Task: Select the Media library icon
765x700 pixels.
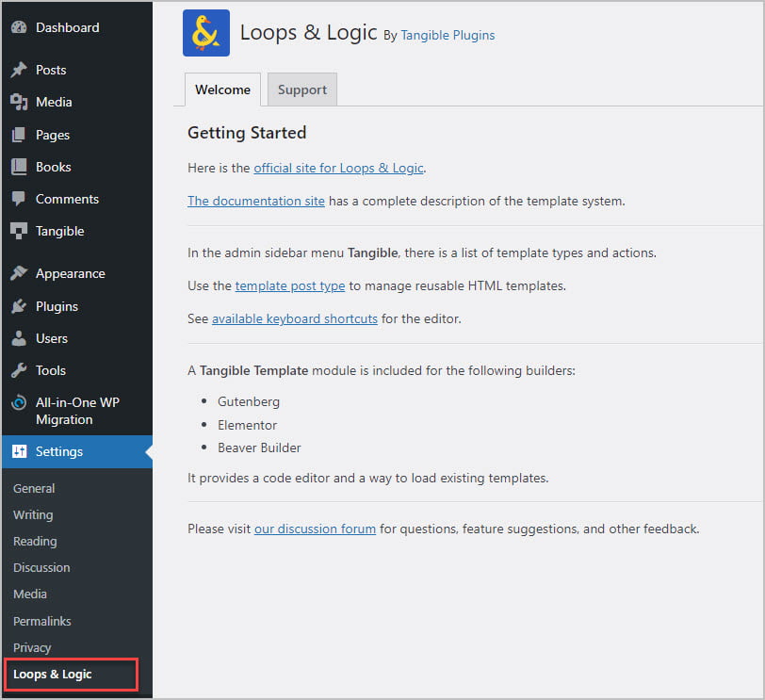Action: [21, 102]
